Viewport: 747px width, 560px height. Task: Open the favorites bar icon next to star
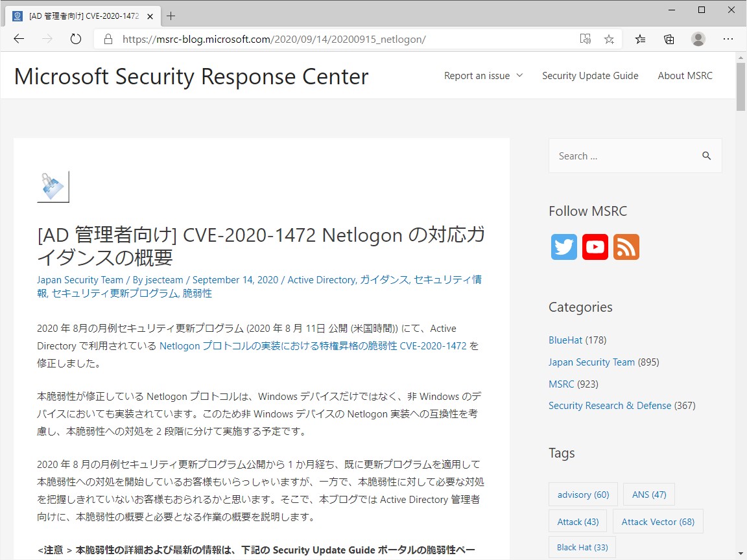click(640, 39)
